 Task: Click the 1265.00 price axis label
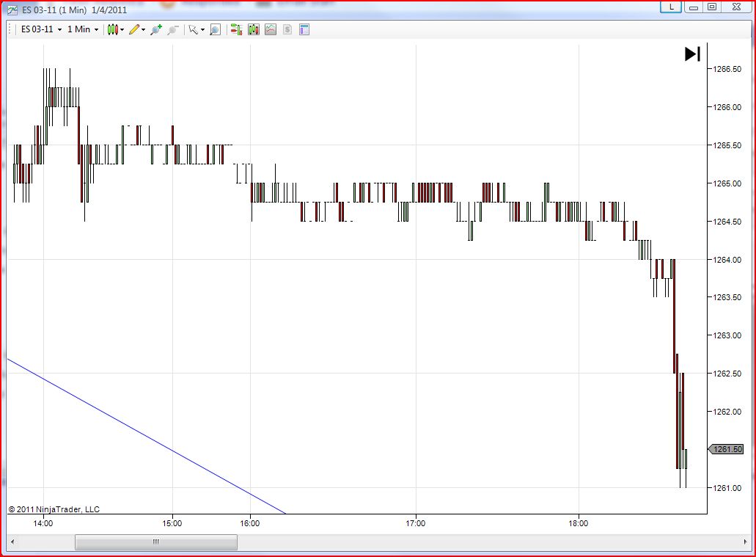click(x=727, y=183)
